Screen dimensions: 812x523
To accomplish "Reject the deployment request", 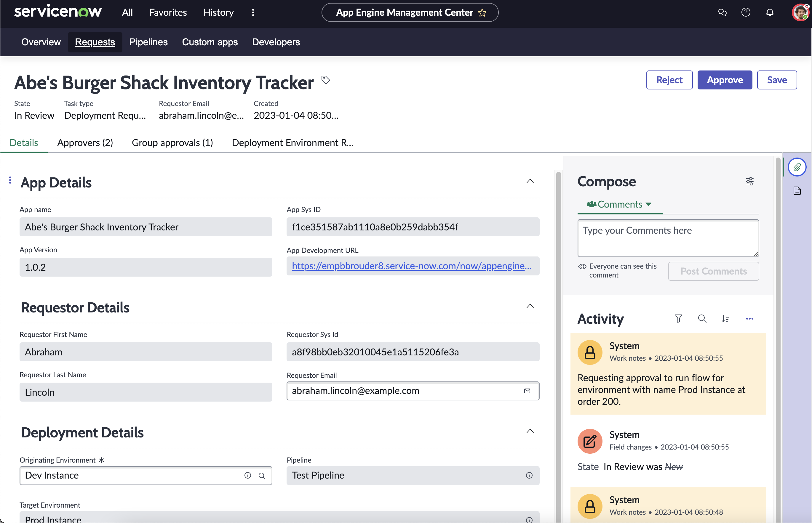I will (x=669, y=80).
